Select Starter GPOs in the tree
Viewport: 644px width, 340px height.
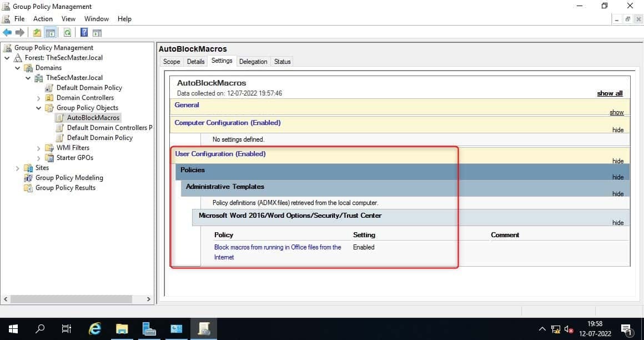(x=75, y=158)
